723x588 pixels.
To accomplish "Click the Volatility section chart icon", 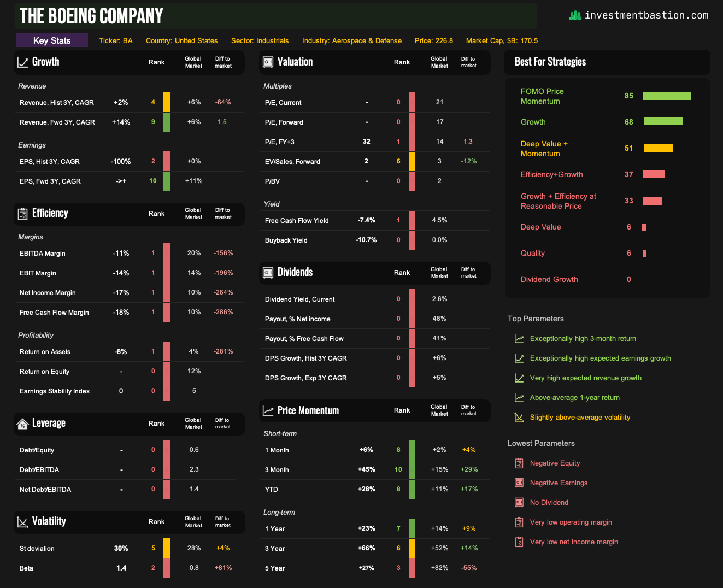I will click(x=22, y=522).
